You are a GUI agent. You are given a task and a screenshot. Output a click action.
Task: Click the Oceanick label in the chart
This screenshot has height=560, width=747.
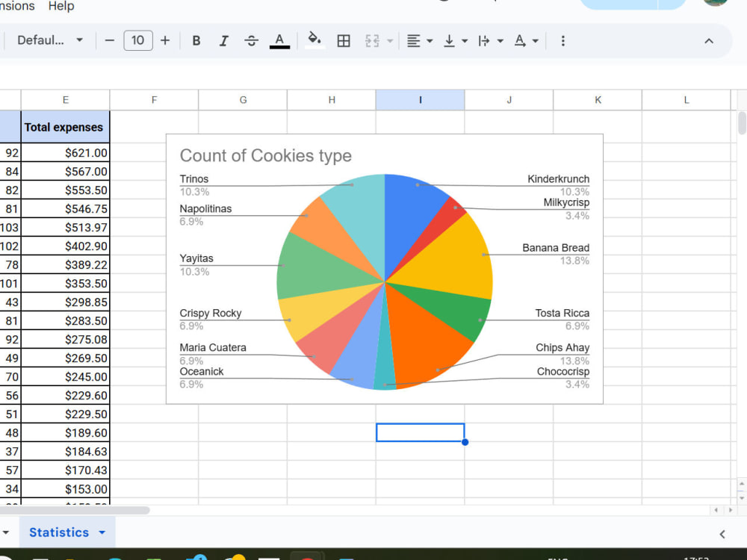pos(202,371)
